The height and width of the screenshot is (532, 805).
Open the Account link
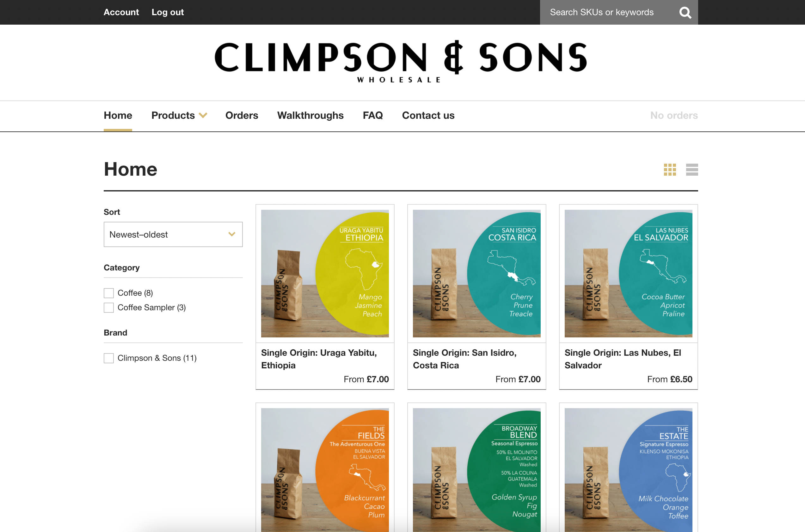pos(121,12)
